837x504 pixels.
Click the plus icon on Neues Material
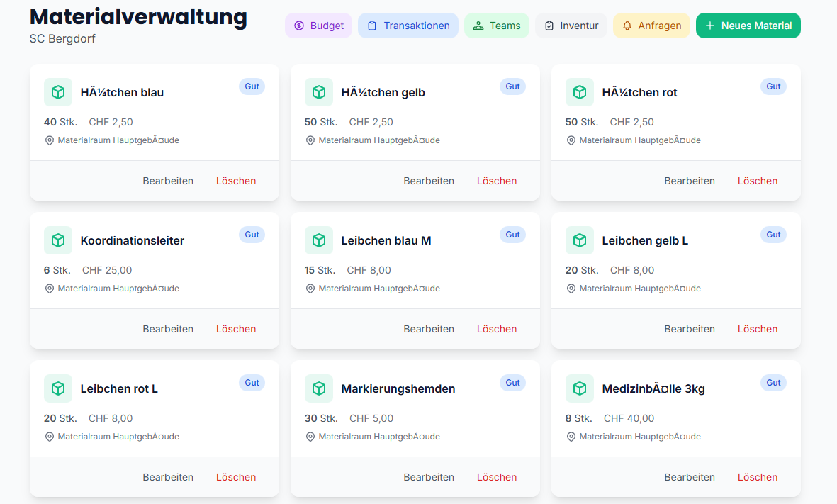pyautogui.click(x=709, y=25)
